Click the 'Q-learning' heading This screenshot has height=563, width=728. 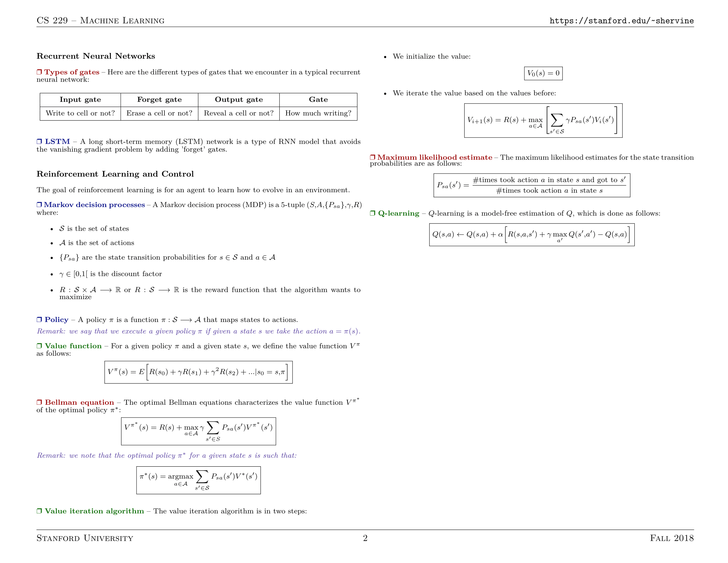pos(398,214)
